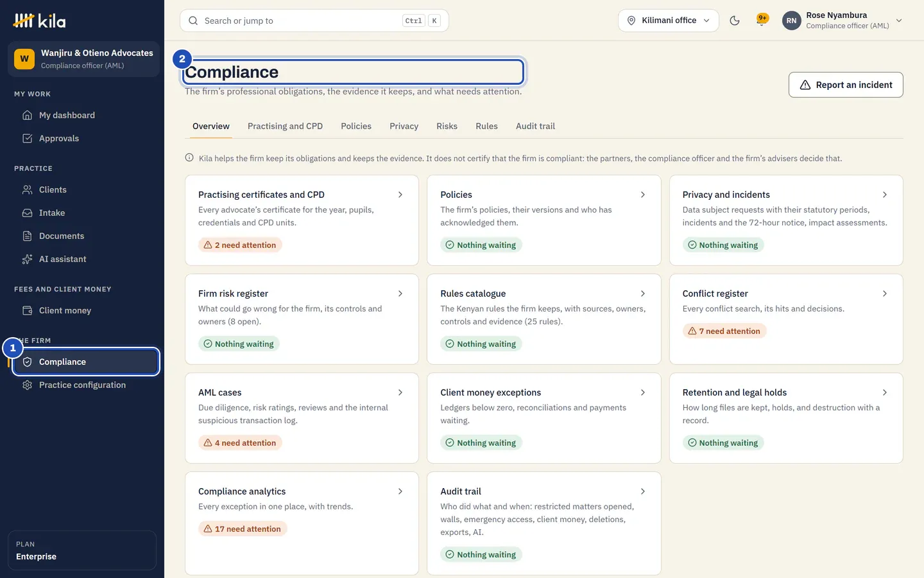Go to the Audit trail tab
924x578 pixels.
(535, 126)
